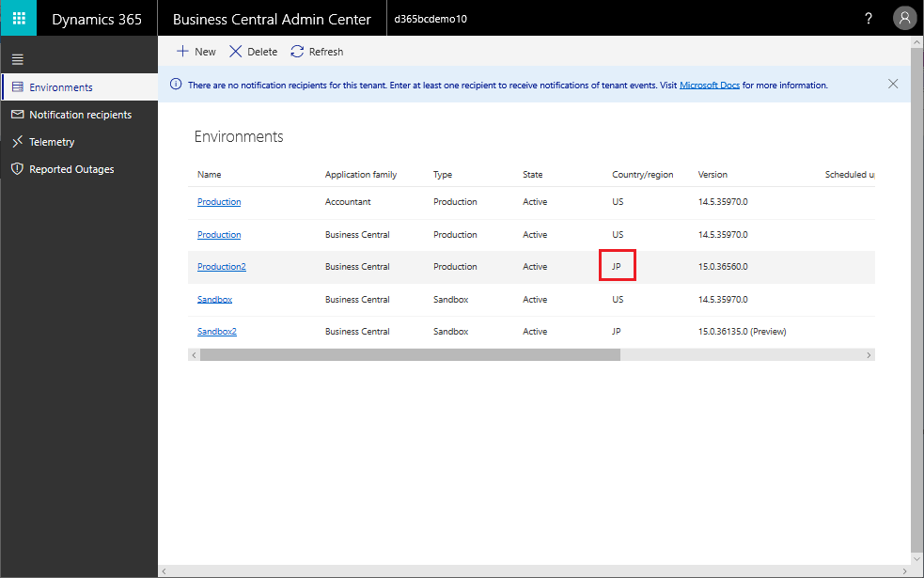924x578 pixels.
Task: Collapse the sidebar with the hamburger icon
Action: (18, 59)
